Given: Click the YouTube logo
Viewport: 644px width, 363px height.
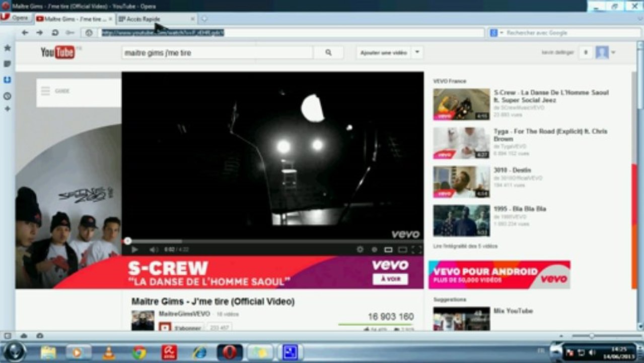Looking at the screenshot, I should (x=58, y=52).
